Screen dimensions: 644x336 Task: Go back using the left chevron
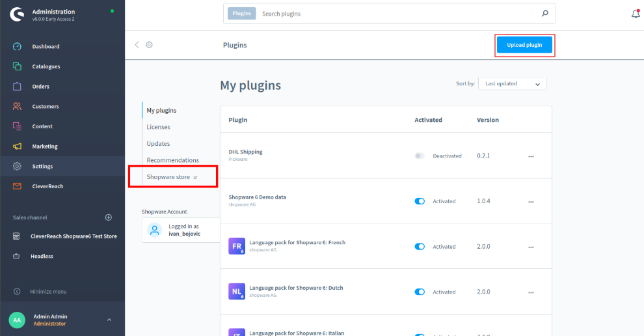tap(137, 45)
